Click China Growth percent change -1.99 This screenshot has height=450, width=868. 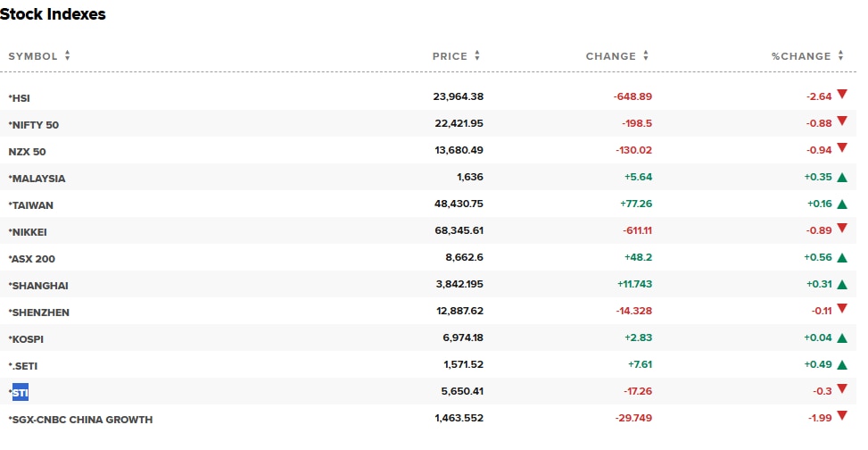pyautogui.click(x=820, y=418)
